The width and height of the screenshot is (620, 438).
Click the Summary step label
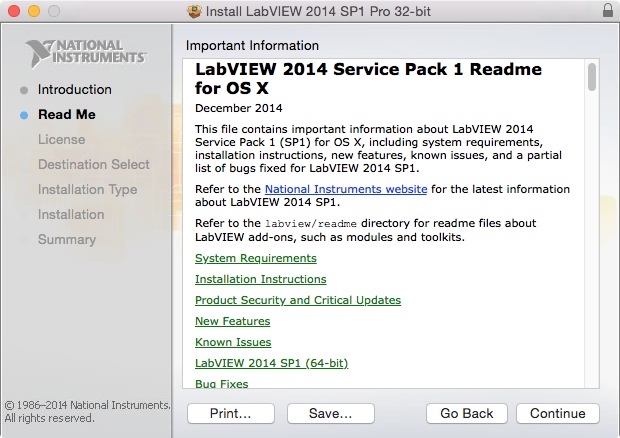[67, 240]
